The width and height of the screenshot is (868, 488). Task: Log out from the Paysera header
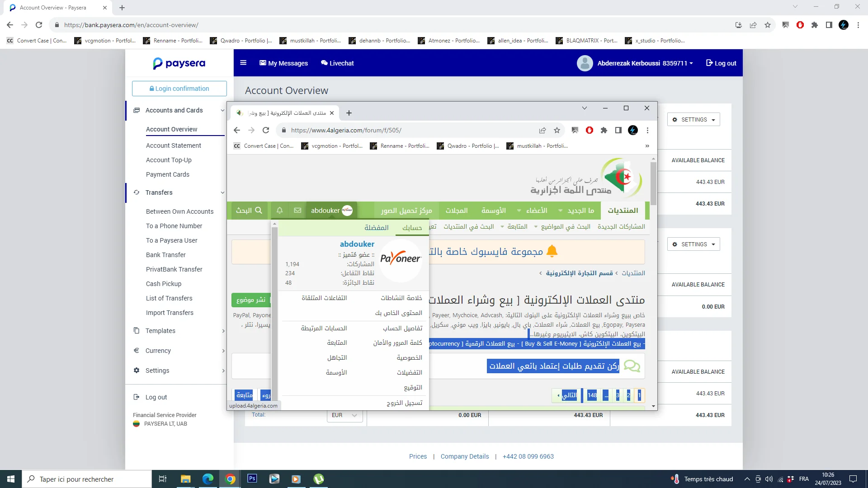(x=721, y=63)
